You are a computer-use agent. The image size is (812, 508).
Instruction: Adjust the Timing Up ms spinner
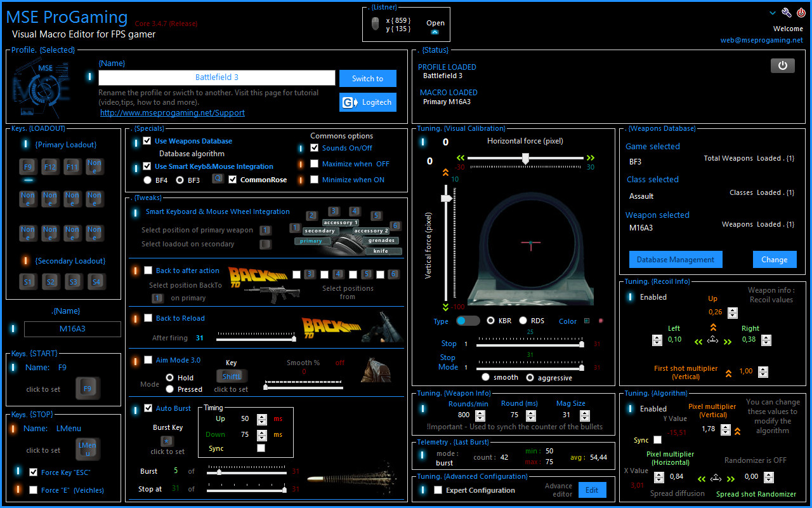click(x=261, y=419)
